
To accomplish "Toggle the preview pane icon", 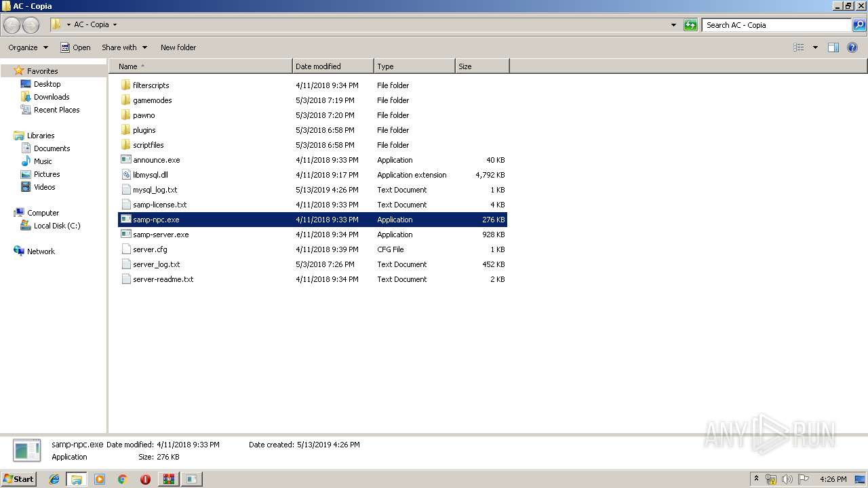I will pos(833,47).
